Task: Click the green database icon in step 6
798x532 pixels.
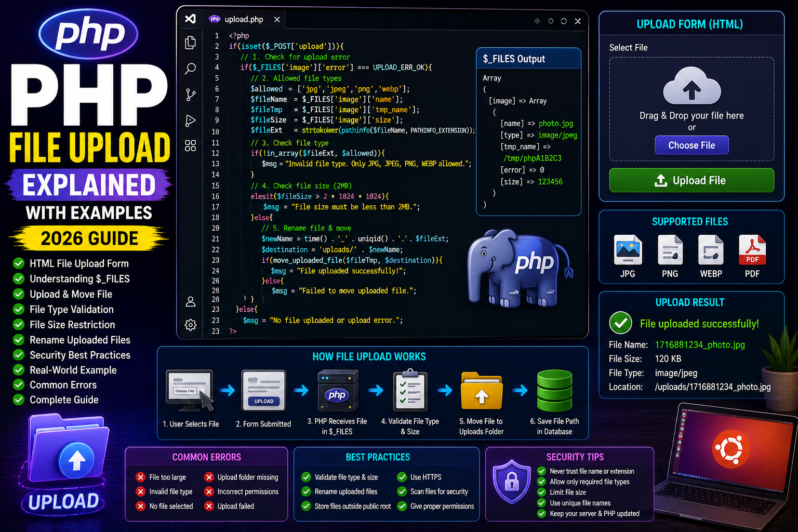Action: [555, 391]
